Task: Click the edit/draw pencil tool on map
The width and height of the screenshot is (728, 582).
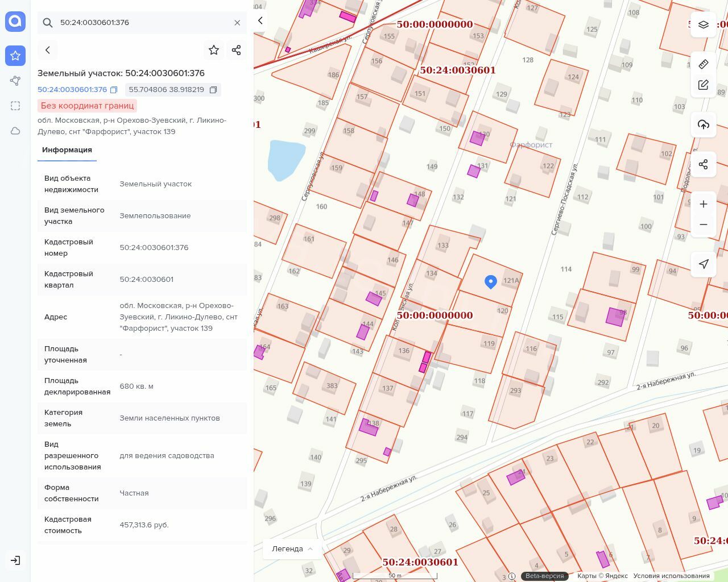Action: (x=704, y=85)
